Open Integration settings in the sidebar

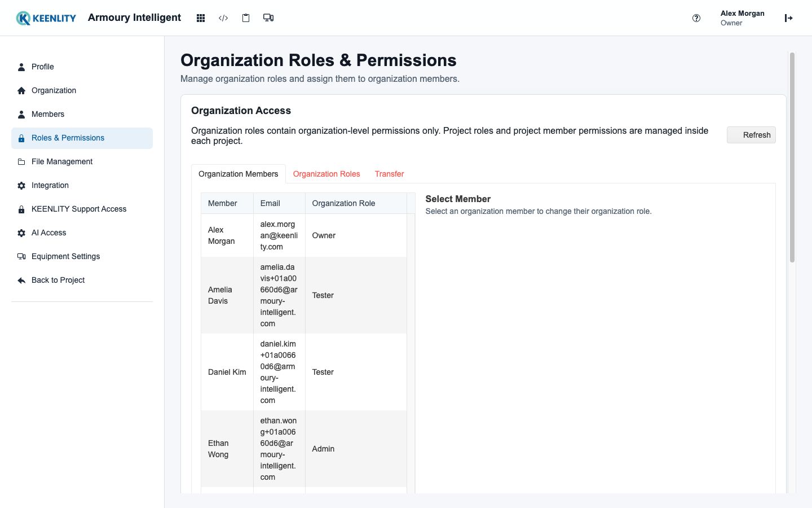pos(82,186)
